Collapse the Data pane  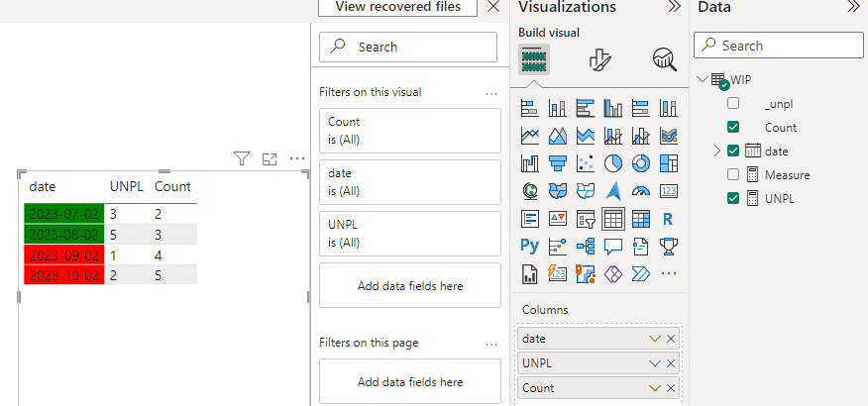(853, 7)
